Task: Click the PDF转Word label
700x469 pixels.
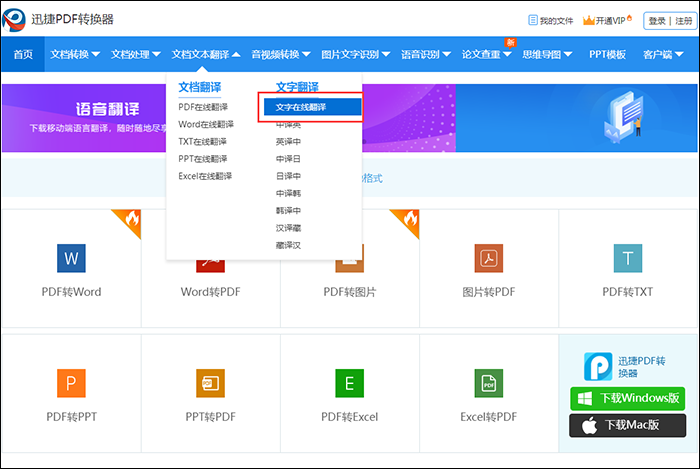Action: 71,292
